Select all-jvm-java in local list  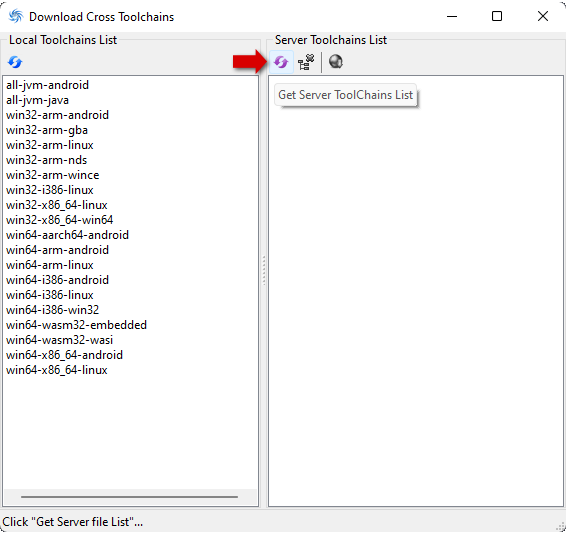click(37, 100)
